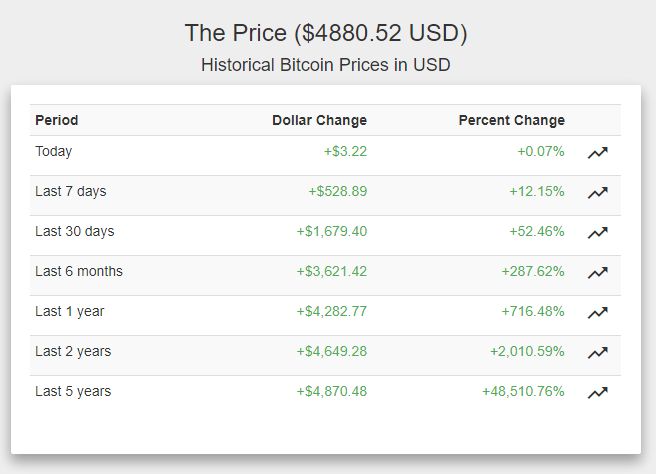Click the Last 30 days trend icon
Image resolution: width=656 pixels, height=474 pixels.
point(597,233)
